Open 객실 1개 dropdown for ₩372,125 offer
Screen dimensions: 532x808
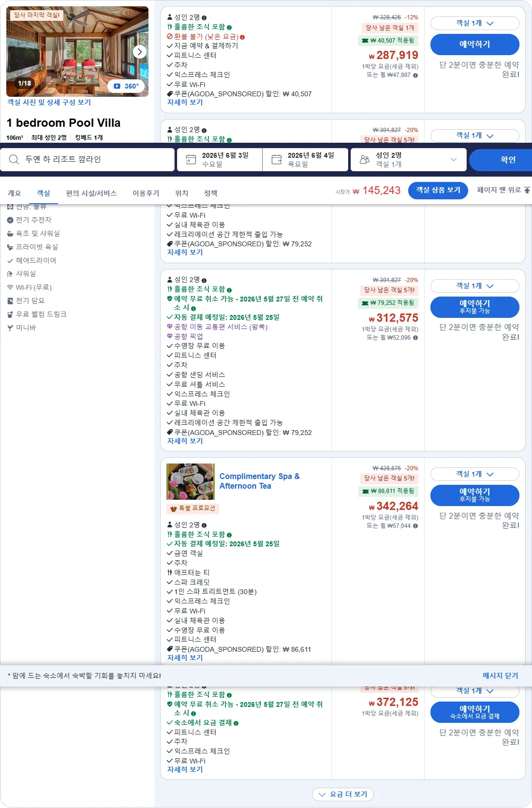(x=475, y=691)
